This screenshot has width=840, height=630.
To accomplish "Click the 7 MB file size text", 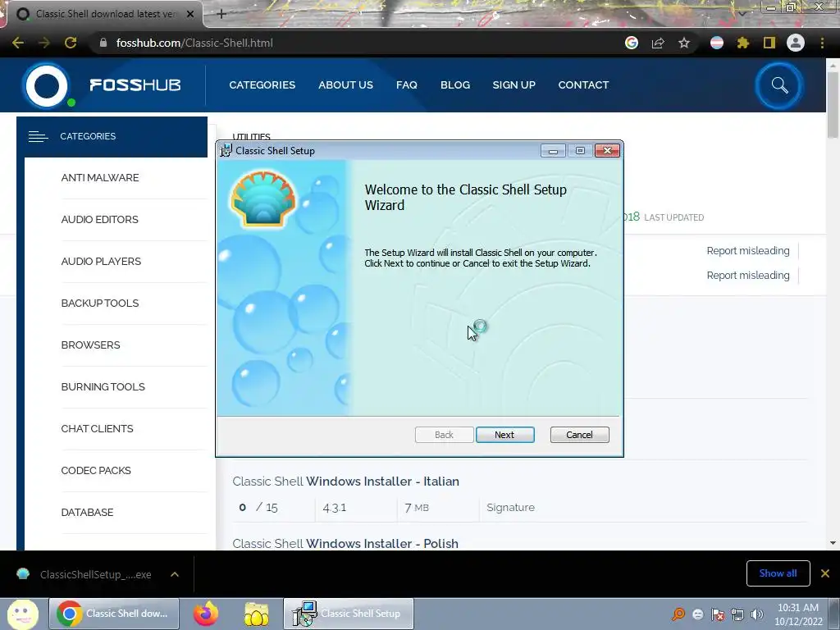I will pos(417,507).
